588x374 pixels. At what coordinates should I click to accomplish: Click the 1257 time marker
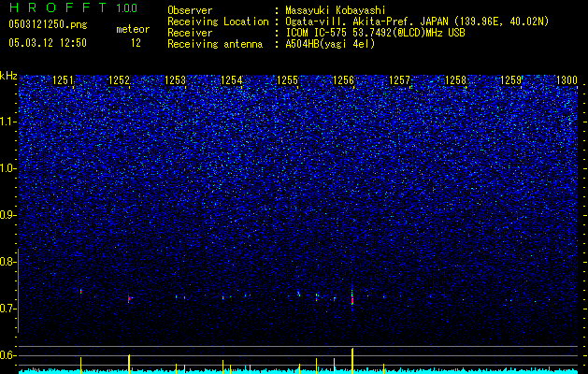pyautogui.click(x=399, y=80)
